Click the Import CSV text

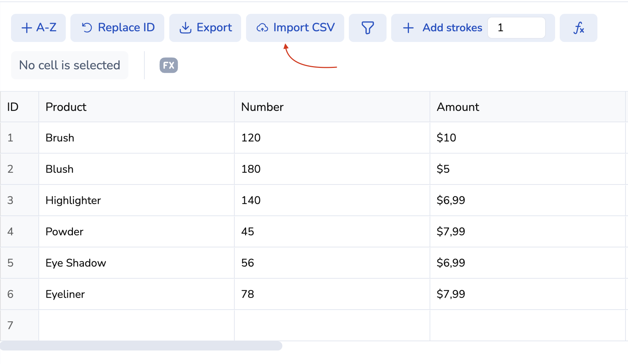click(x=304, y=28)
